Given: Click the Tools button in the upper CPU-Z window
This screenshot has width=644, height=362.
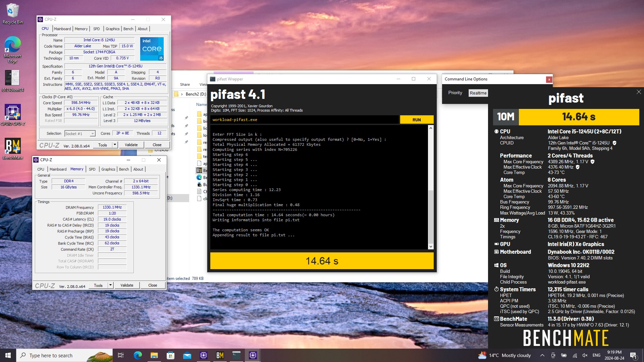Looking at the screenshot, I should (103, 145).
